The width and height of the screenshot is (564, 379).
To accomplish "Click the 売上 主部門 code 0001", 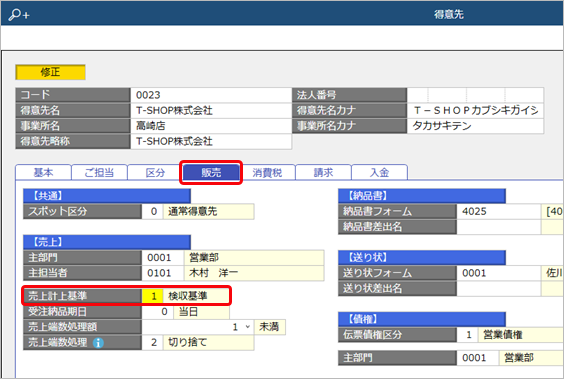I will 163,257.
